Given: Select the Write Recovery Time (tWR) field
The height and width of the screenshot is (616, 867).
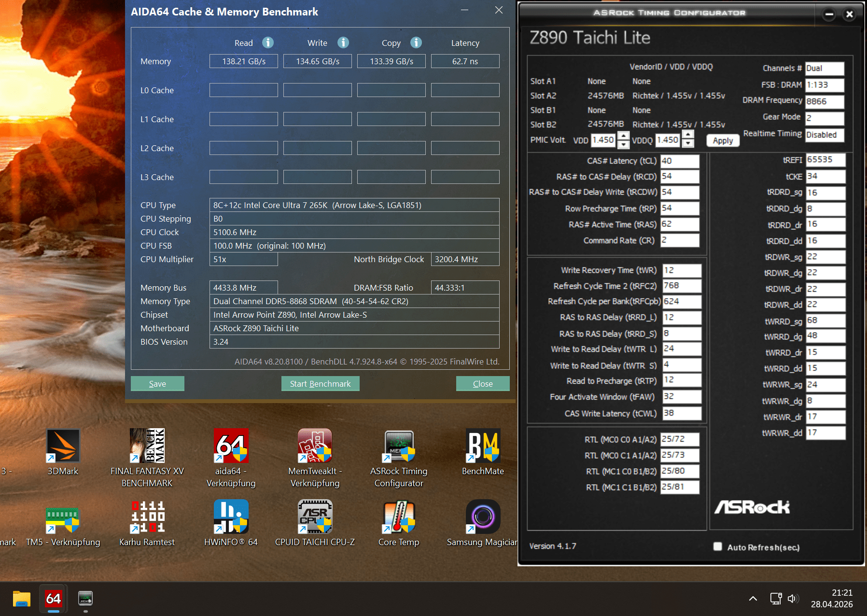Looking at the screenshot, I should coord(682,270).
